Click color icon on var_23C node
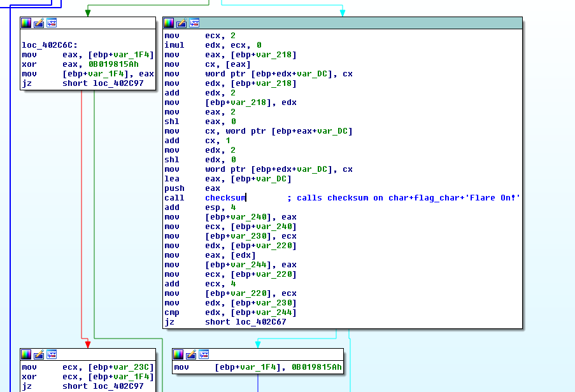This screenshot has height=392, width=575. (x=26, y=354)
